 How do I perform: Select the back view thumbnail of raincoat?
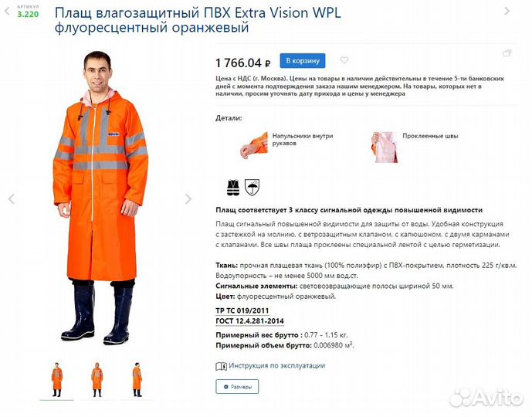tap(137, 380)
